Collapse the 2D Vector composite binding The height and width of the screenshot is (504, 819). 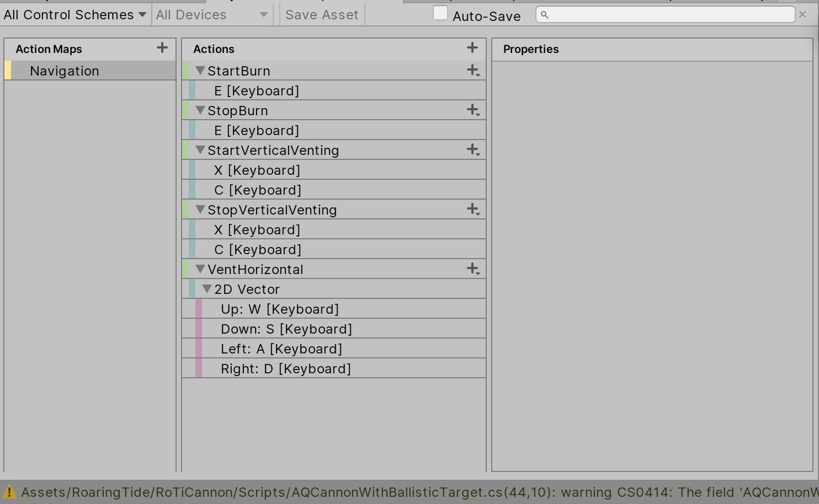[x=208, y=289]
